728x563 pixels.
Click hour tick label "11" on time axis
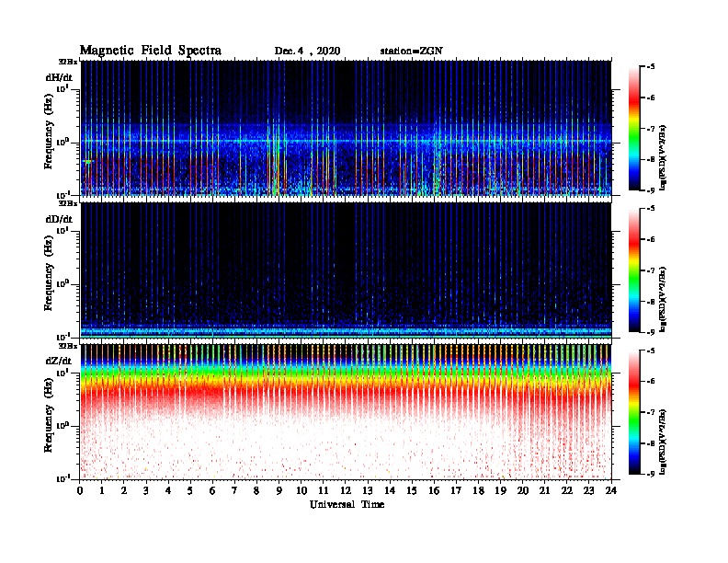pos(324,491)
